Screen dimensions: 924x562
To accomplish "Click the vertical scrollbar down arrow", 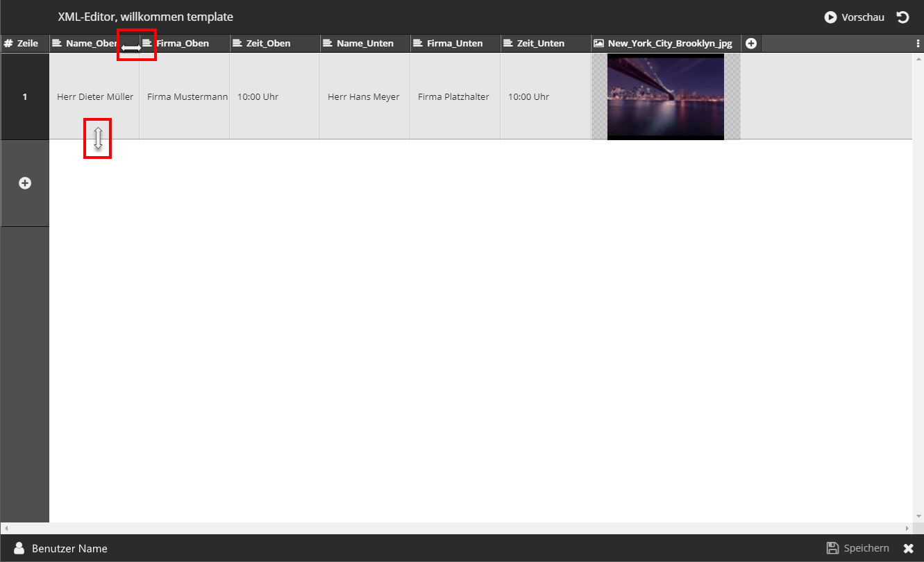I will pyautogui.click(x=918, y=516).
